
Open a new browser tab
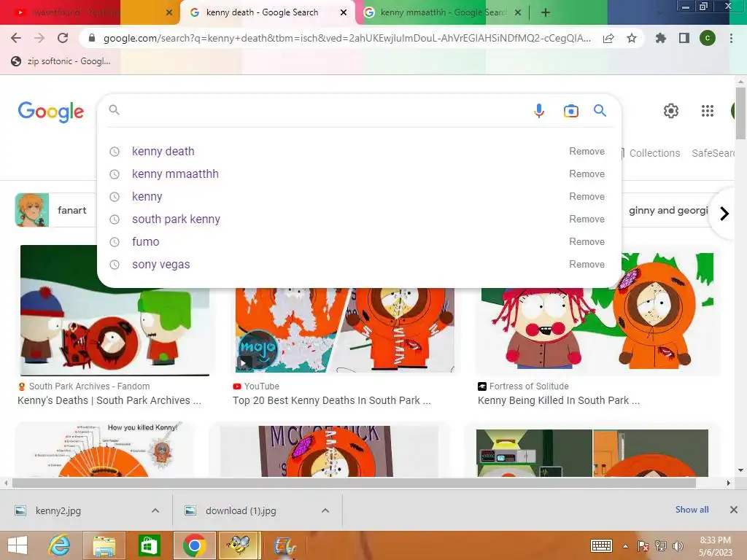click(546, 13)
